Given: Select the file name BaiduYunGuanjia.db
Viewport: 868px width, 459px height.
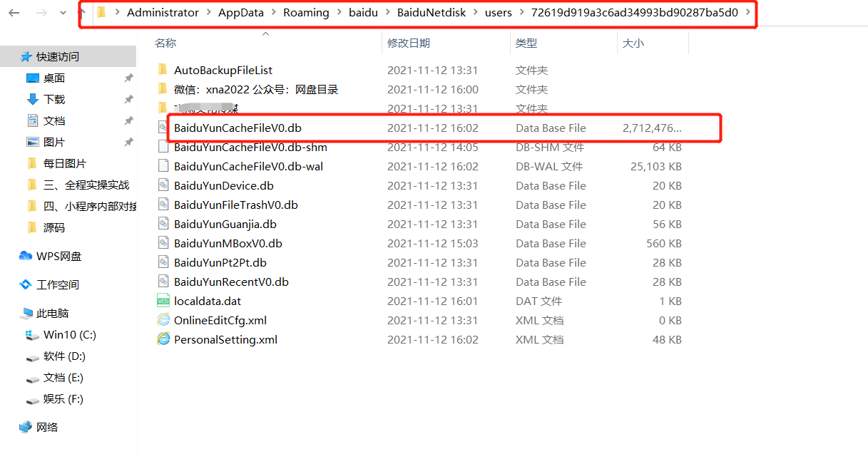Looking at the screenshot, I should 225,224.
